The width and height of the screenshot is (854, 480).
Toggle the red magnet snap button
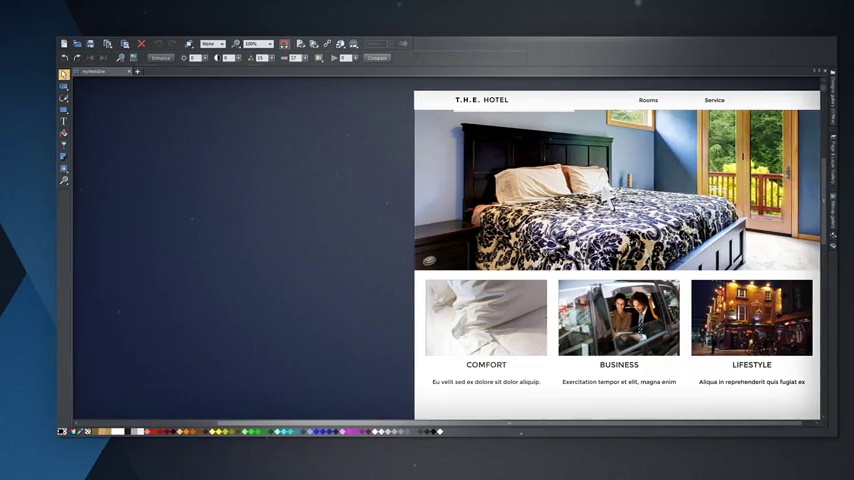click(284, 44)
